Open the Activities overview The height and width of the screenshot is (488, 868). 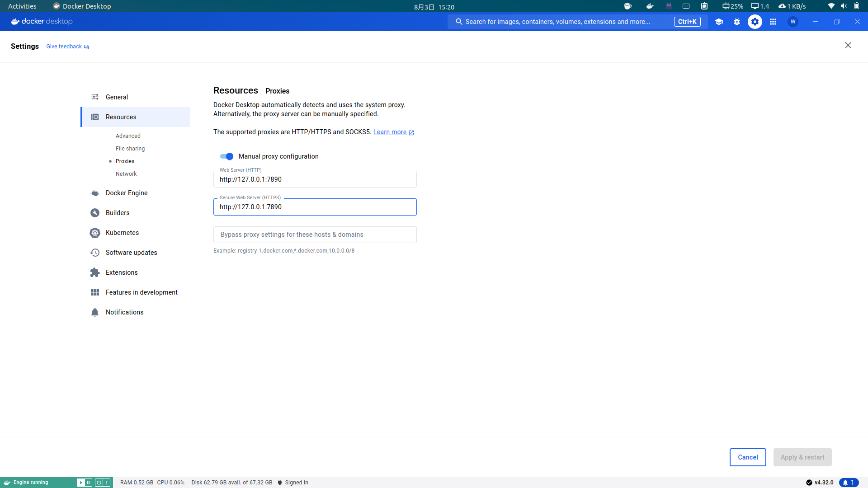(x=22, y=6)
